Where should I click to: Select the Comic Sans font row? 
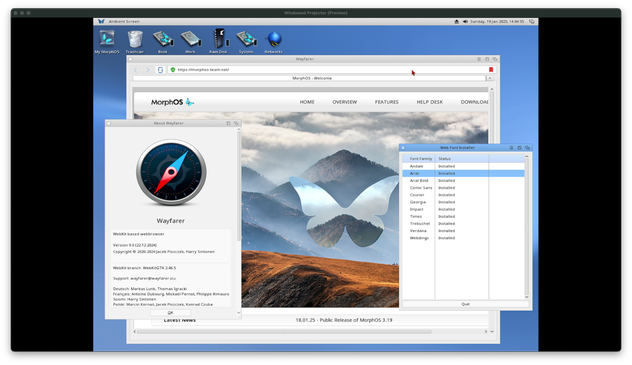click(463, 188)
